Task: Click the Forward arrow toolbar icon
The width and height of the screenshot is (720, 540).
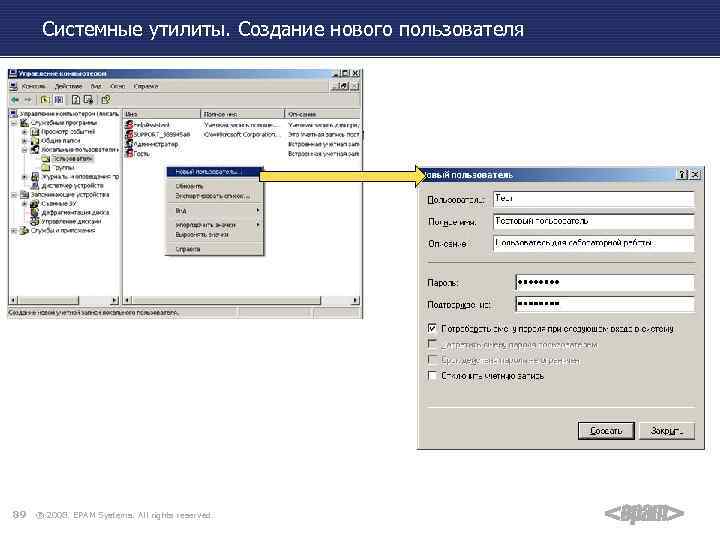Action: (28, 100)
